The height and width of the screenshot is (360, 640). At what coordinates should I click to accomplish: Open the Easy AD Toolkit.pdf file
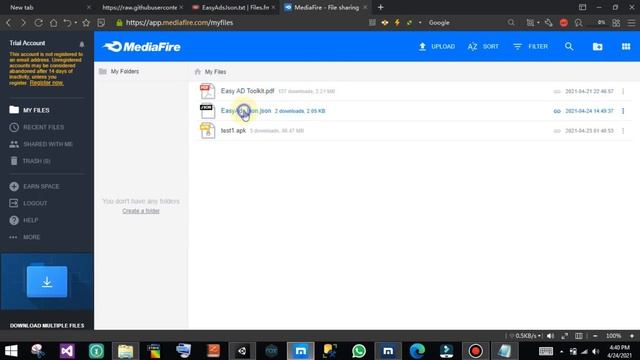click(x=247, y=91)
